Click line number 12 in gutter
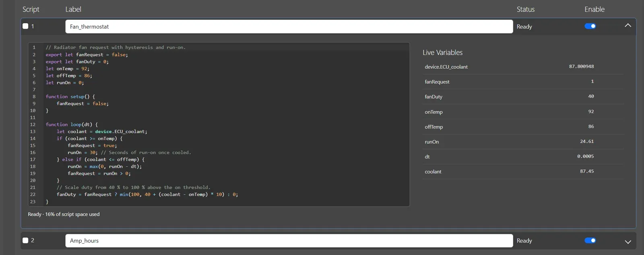The width and height of the screenshot is (644, 255). coord(33,125)
